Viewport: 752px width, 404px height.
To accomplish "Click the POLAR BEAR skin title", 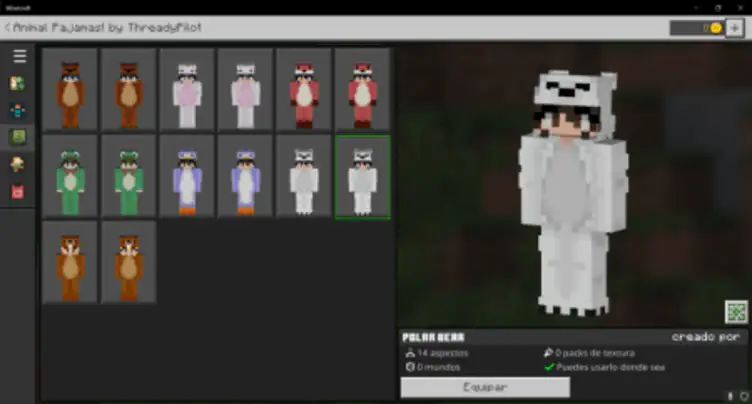I will coord(433,337).
